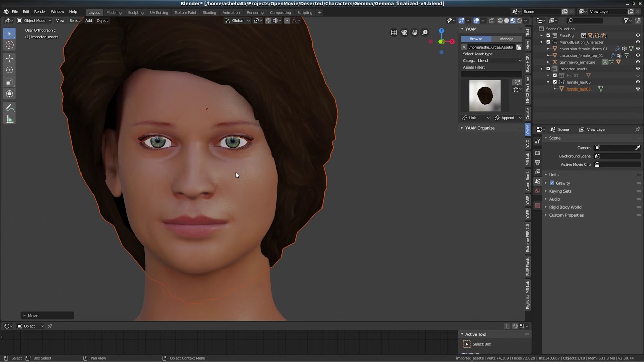This screenshot has height=362, width=644.
Task: Open the File menu
Action: pos(15,12)
